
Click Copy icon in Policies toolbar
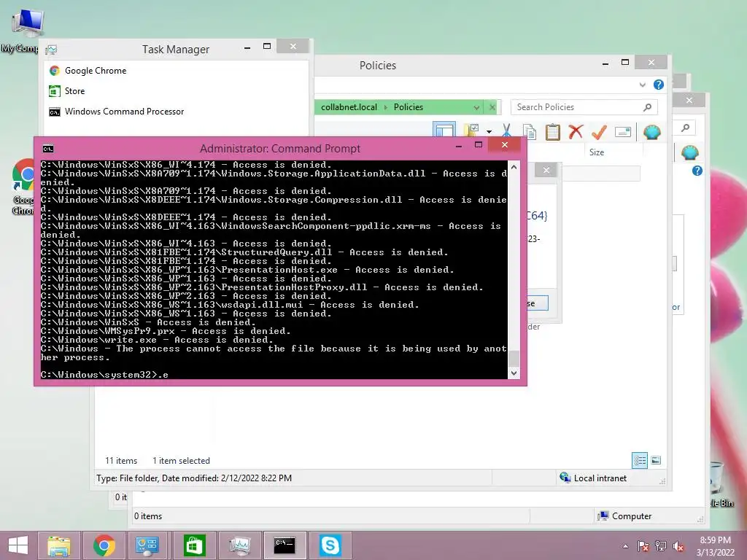530,132
